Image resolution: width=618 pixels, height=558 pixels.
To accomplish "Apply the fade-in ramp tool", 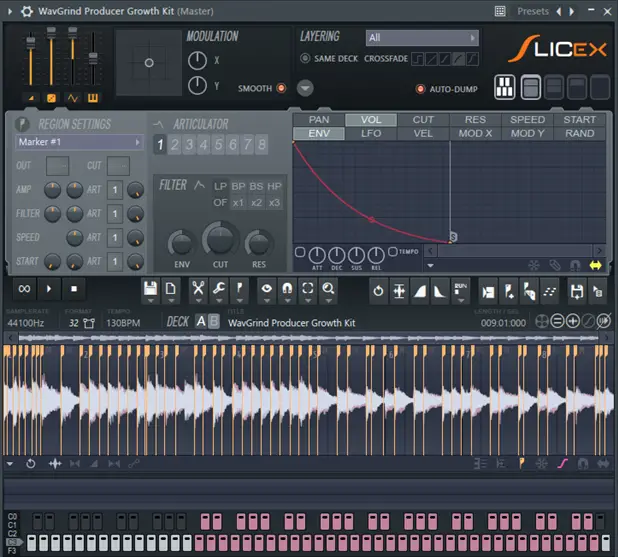I will pyautogui.click(x=420, y=292).
